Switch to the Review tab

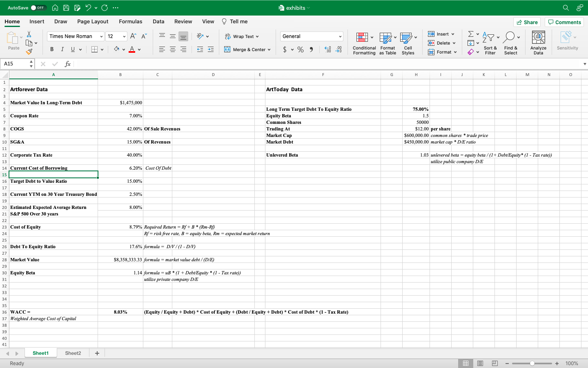pyautogui.click(x=183, y=22)
